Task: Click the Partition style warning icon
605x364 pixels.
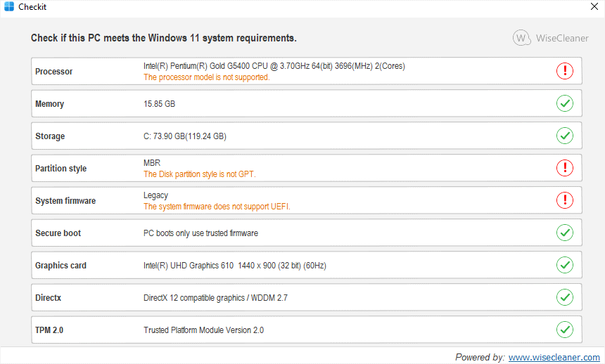Action: 565,168
